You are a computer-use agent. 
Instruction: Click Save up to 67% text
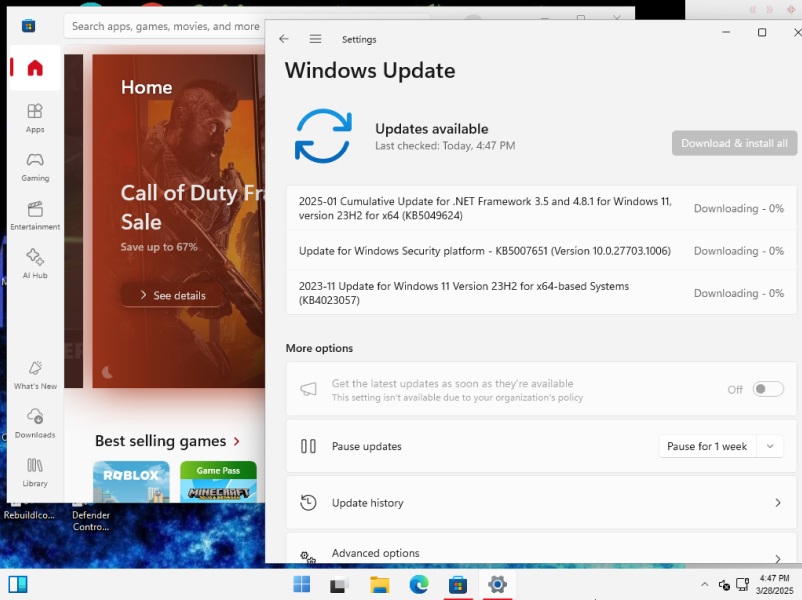click(x=159, y=247)
